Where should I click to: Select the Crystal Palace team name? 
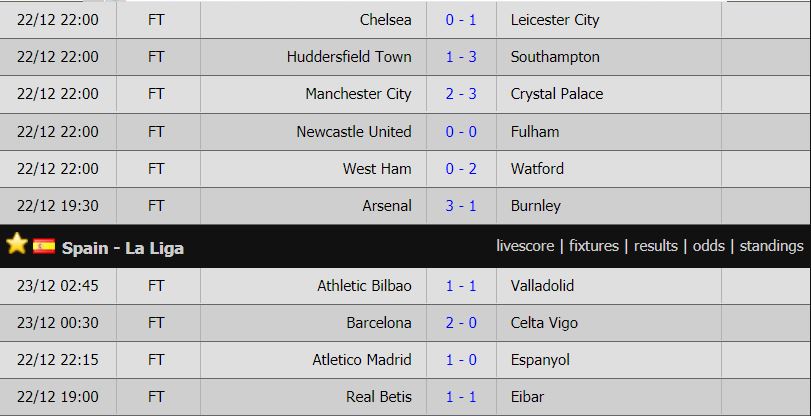557,94
